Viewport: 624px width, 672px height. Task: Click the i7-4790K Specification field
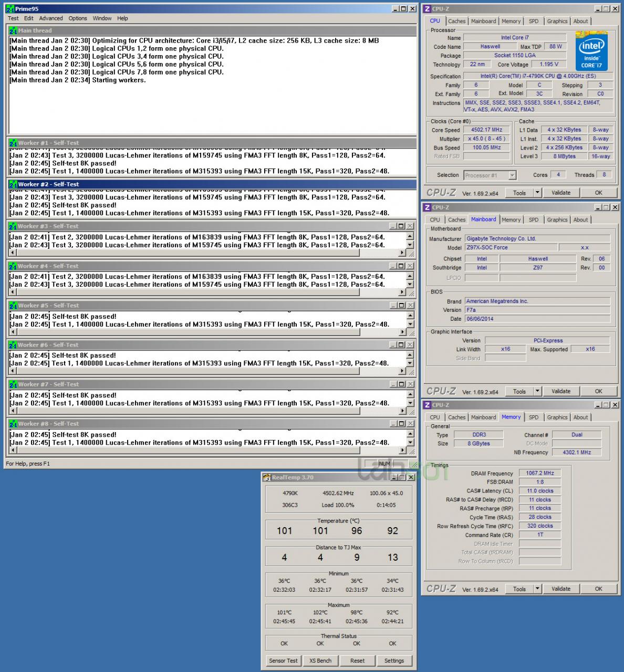pos(538,76)
